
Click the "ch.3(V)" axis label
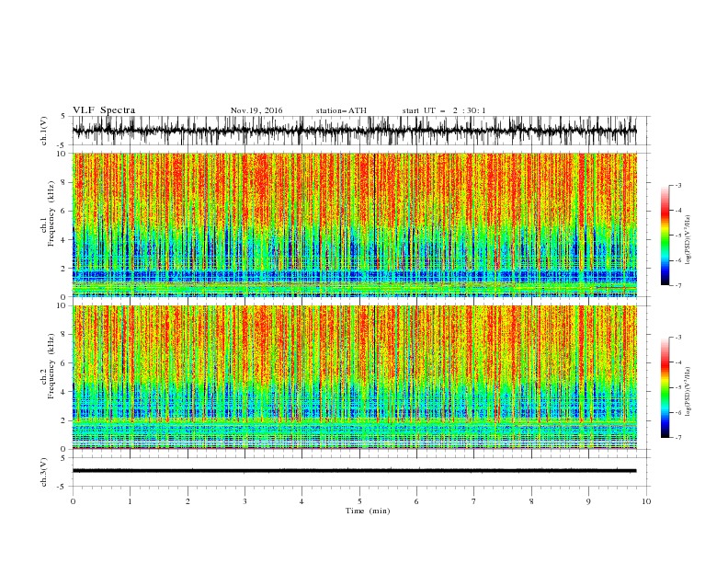(x=44, y=472)
